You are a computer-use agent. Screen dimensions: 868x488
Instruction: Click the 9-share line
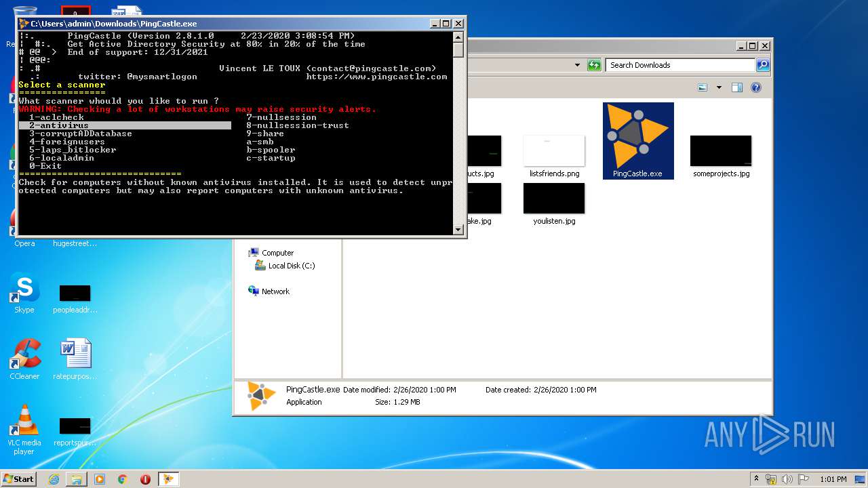click(265, 134)
